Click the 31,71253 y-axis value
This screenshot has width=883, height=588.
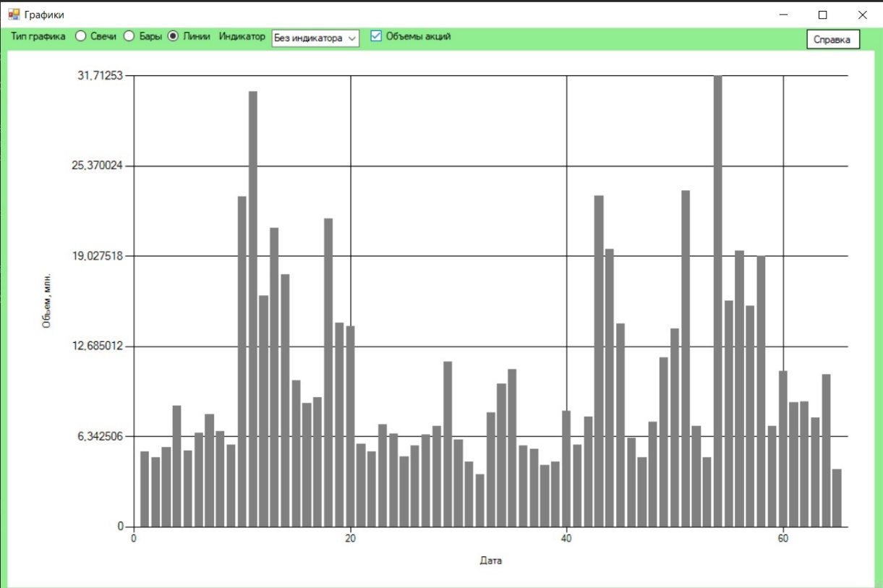[100, 75]
